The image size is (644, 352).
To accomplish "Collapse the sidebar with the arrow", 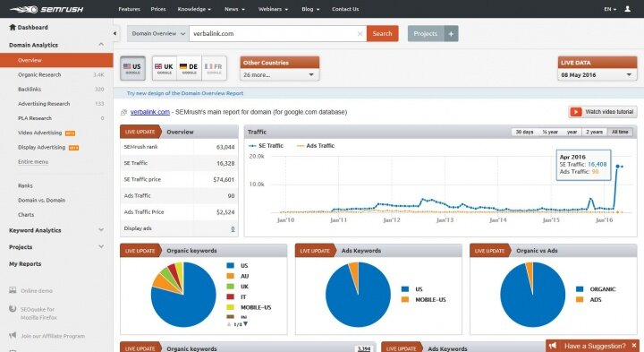I will click(114, 34).
